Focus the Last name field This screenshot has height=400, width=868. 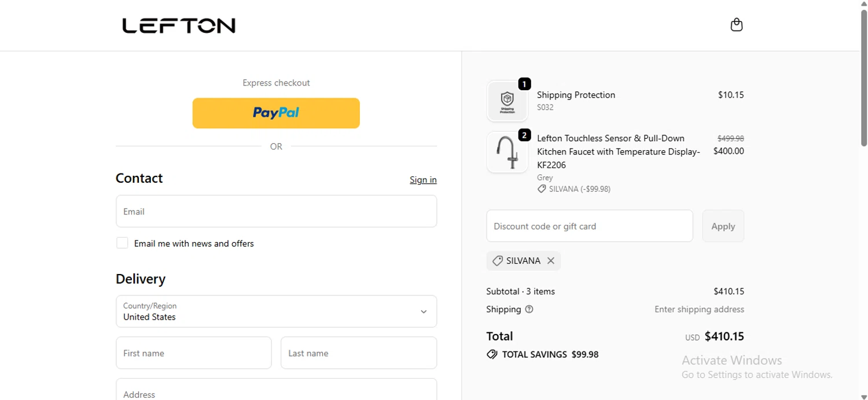tap(359, 353)
